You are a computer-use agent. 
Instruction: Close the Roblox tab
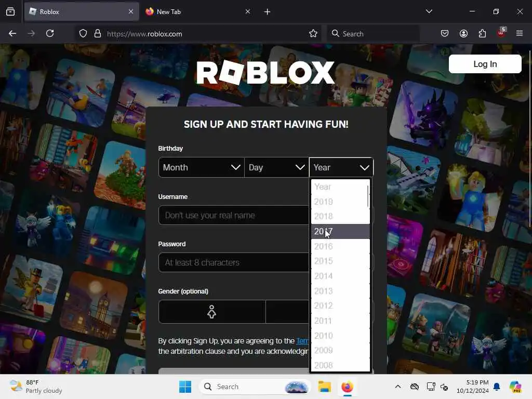(x=131, y=11)
